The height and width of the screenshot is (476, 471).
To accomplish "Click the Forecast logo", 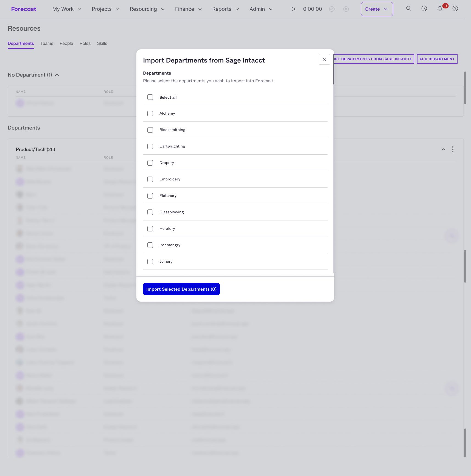I will [x=24, y=9].
